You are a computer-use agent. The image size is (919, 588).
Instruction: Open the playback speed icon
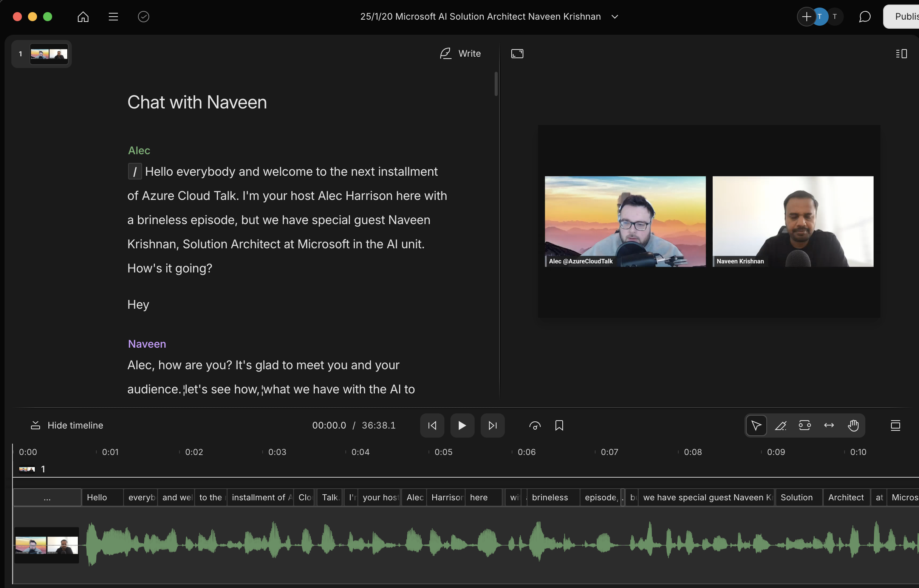[x=535, y=426]
